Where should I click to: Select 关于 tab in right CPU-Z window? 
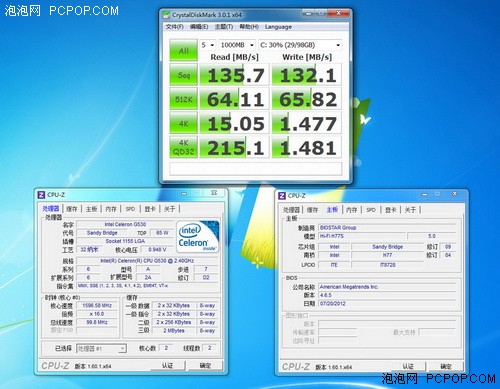(x=410, y=210)
